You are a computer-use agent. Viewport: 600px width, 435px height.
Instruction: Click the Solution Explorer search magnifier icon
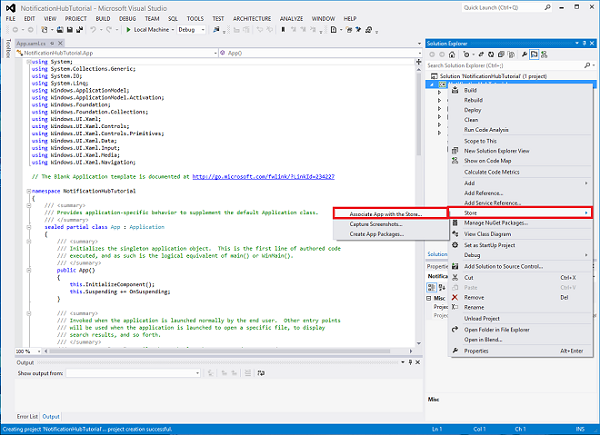(587, 65)
